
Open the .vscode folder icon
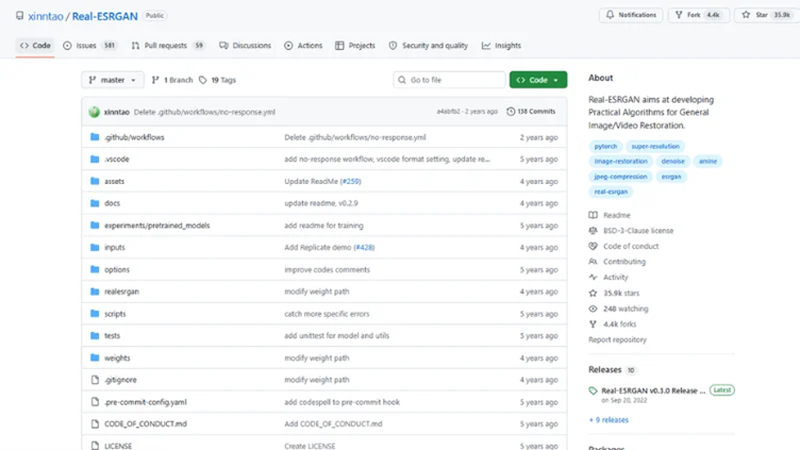click(x=94, y=159)
